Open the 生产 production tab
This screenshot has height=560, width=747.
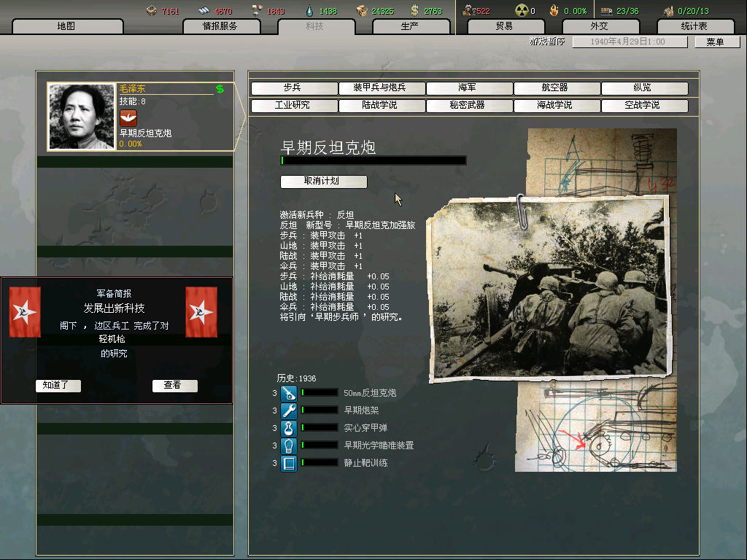click(x=410, y=26)
